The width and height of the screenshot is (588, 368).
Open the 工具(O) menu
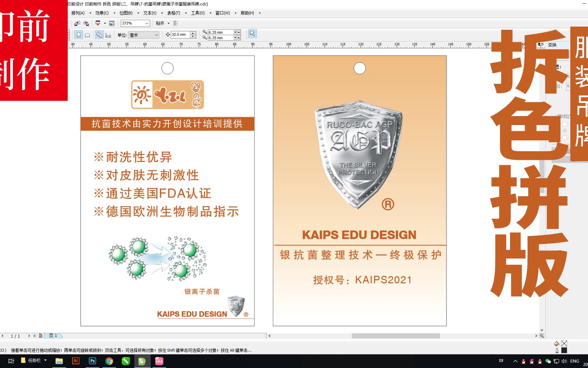198,13
